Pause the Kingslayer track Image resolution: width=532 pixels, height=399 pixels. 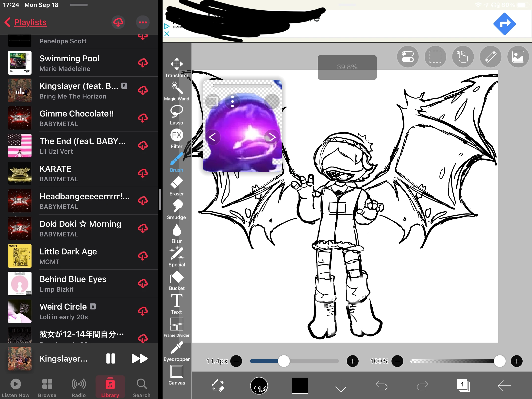point(111,359)
